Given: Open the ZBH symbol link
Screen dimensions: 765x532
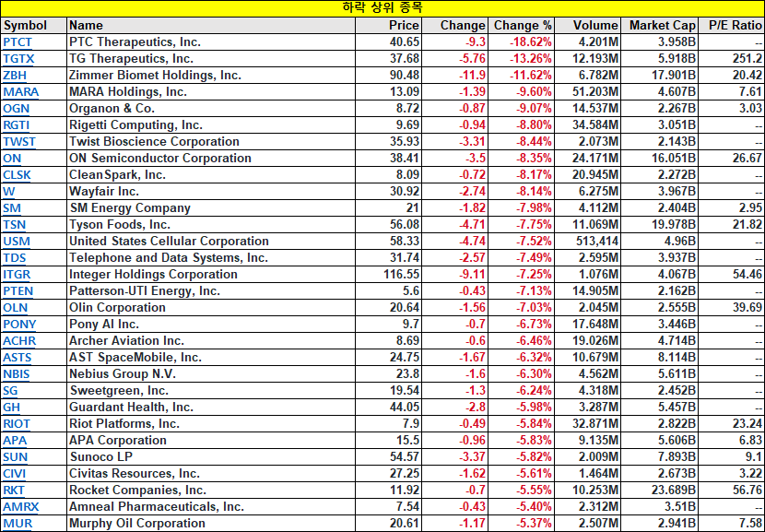Looking at the screenshot, I should click(15, 76).
